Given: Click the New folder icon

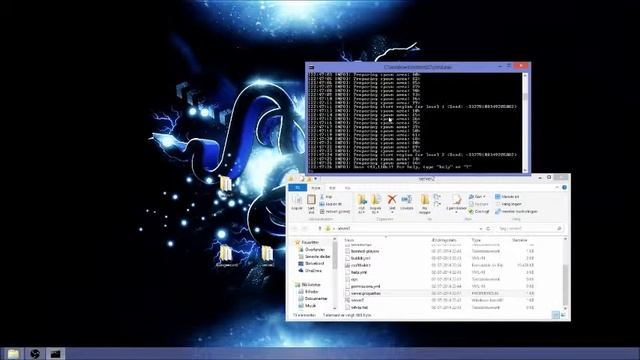Looking at the screenshot, I should point(425,200).
